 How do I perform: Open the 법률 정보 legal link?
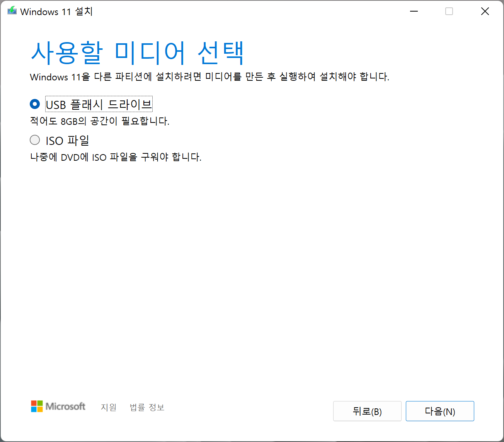pyautogui.click(x=147, y=407)
